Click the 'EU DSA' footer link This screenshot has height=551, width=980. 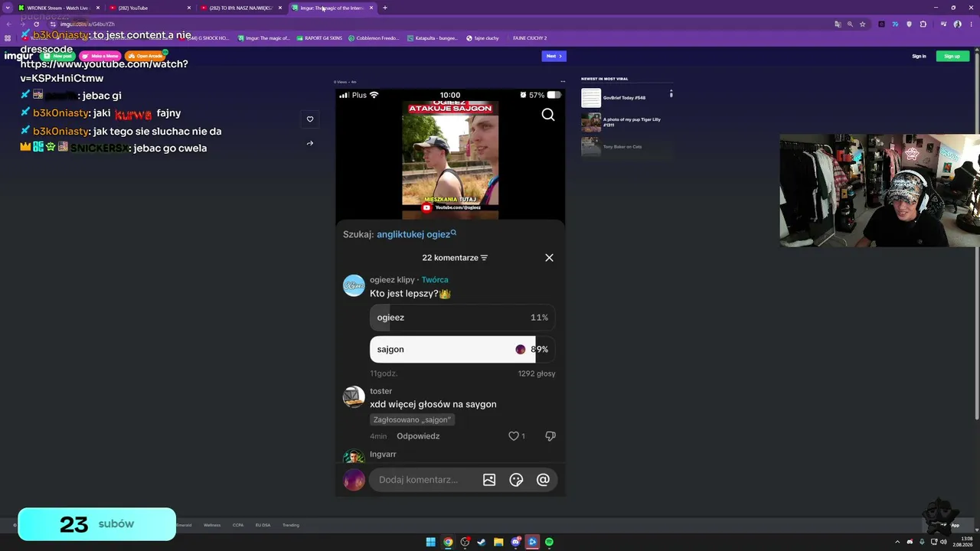point(263,525)
